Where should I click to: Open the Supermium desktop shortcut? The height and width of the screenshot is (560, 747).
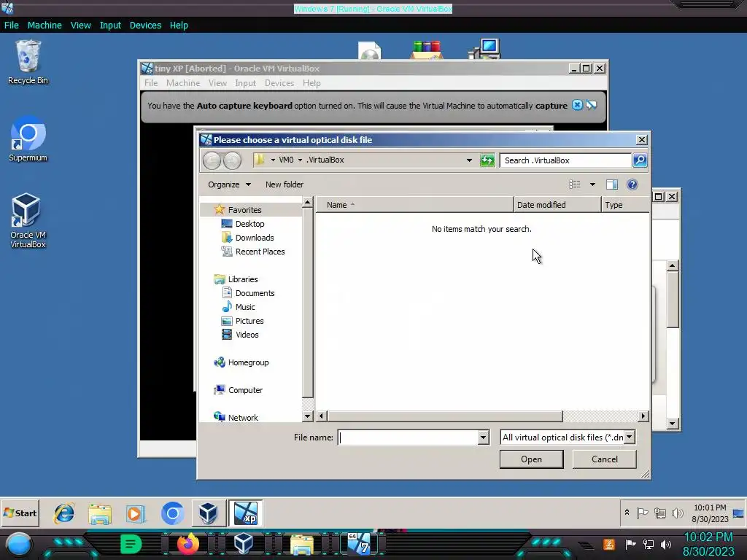point(28,139)
